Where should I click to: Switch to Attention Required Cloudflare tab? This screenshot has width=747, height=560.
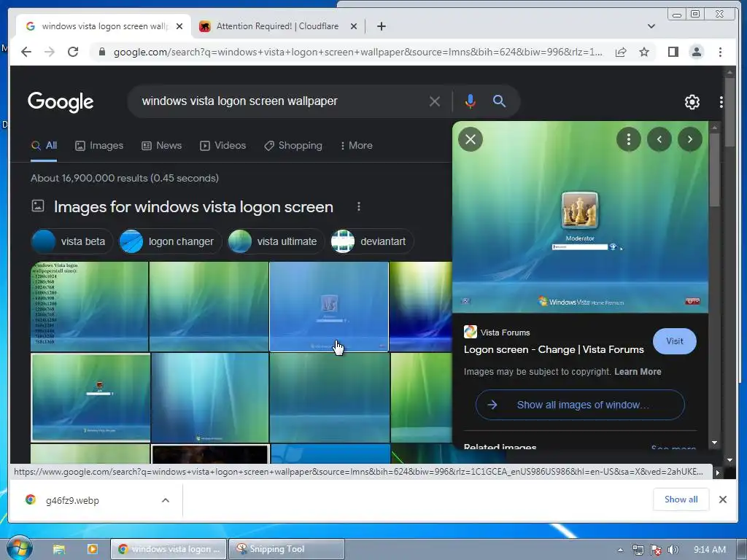pyautogui.click(x=277, y=26)
